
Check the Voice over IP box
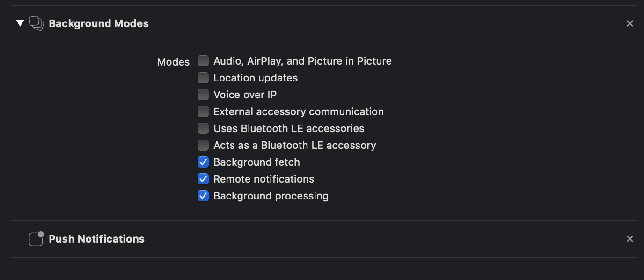coord(203,95)
